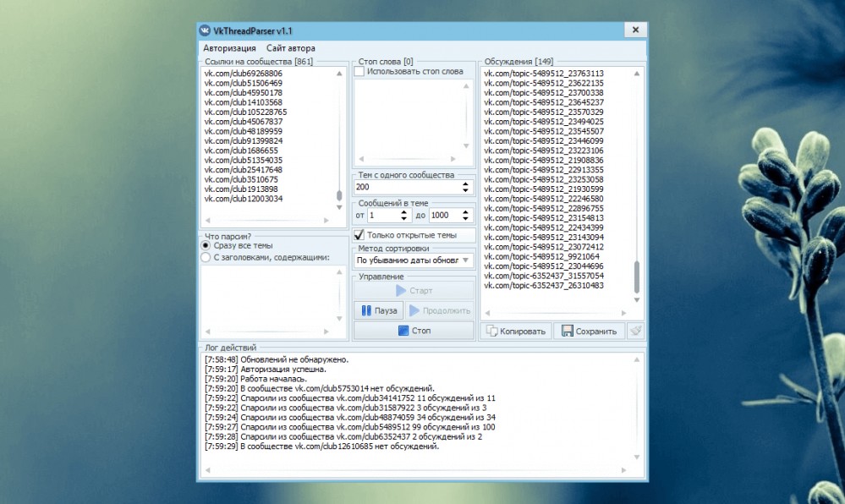Screen dimensions: 845x504
Task: Select vk.com/topic-6352437_31557054 in discussions
Action: click(x=544, y=276)
